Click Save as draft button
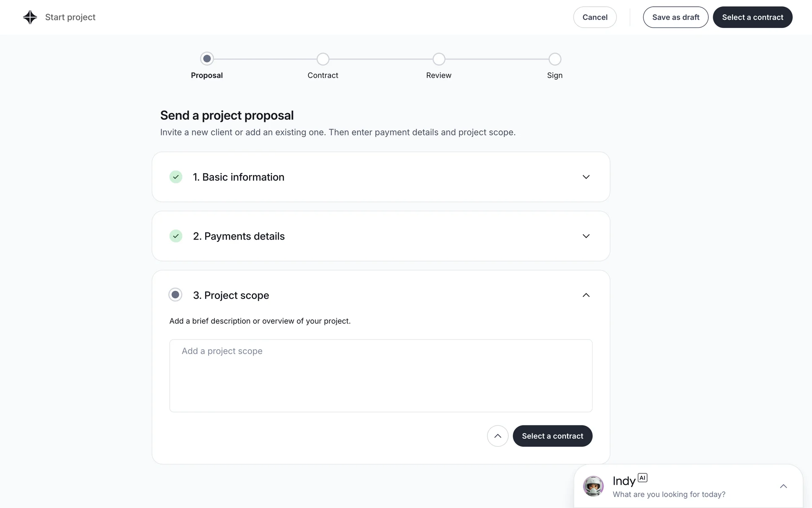 [675, 17]
